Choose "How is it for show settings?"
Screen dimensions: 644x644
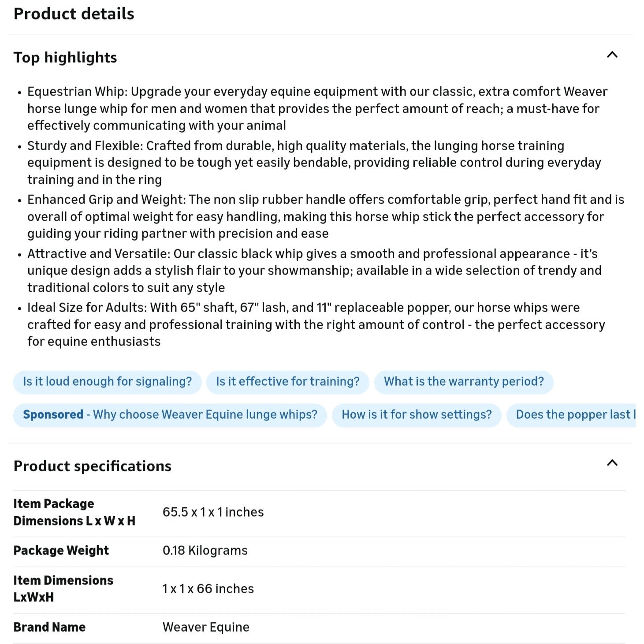417,415
